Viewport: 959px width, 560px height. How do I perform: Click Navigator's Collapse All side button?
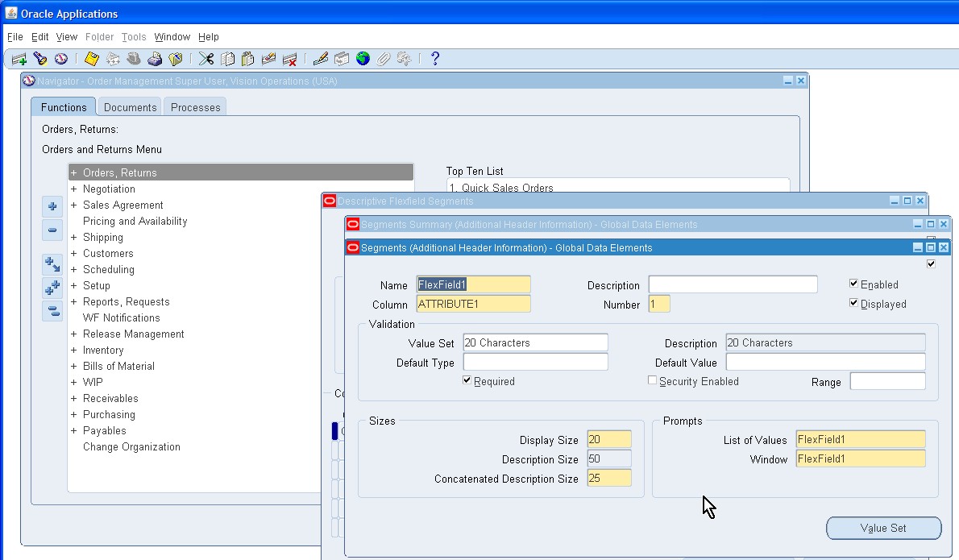(x=52, y=311)
